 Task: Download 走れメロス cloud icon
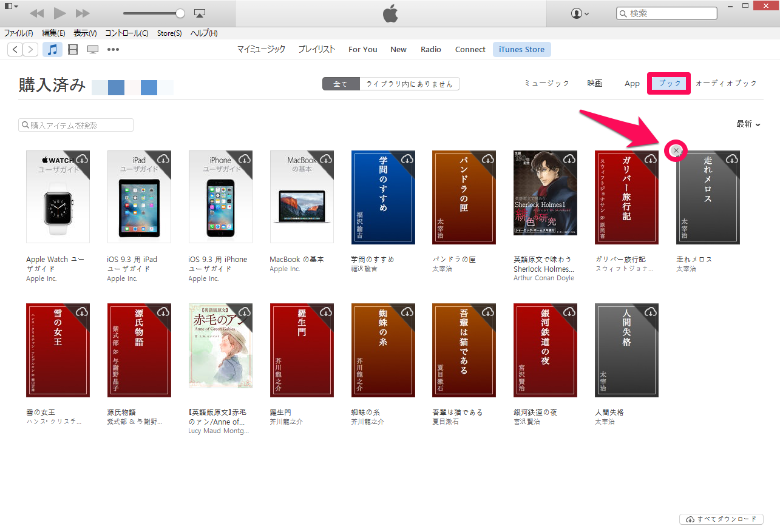point(732,159)
